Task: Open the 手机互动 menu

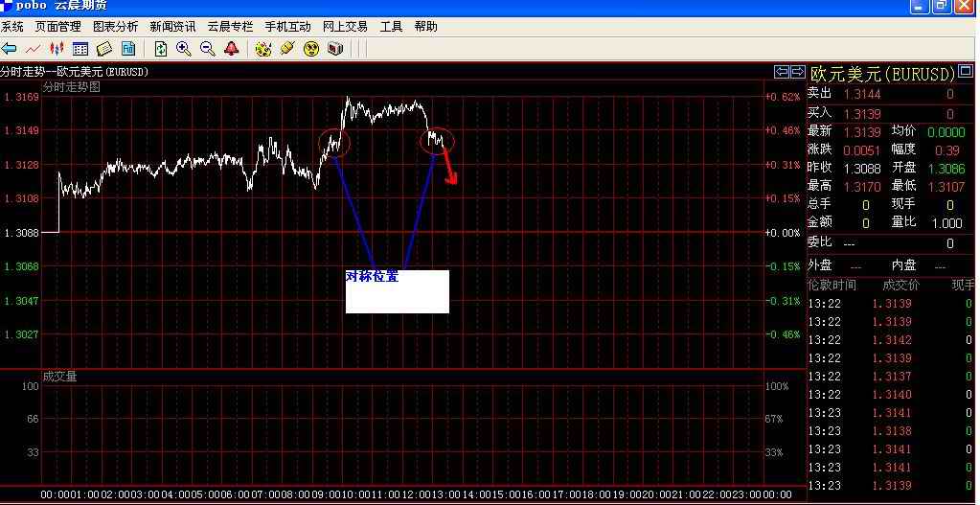Action: 287,26
